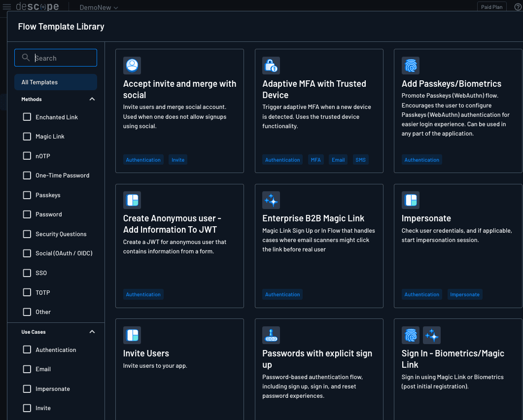Screen dimensions: 523x420
Task: Enable the Impersonate use case checkbox
Action: click(x=27, y=388)
